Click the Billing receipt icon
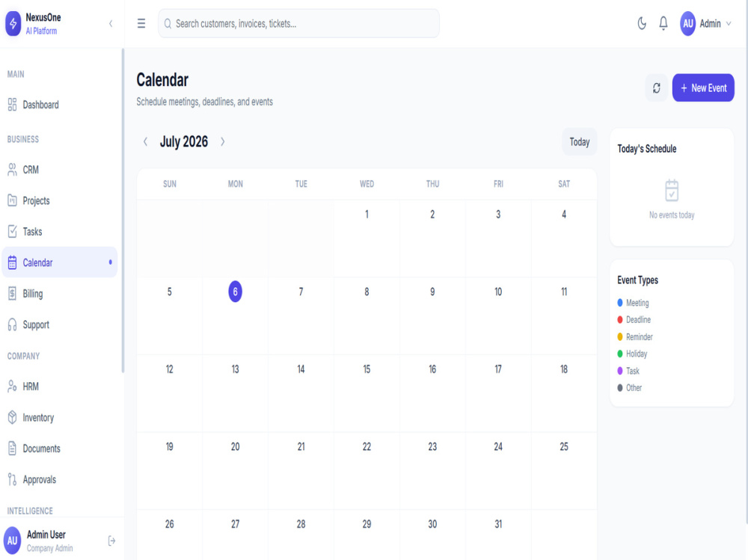The width and height of the screenshot is (748, 560). (13, 293)
